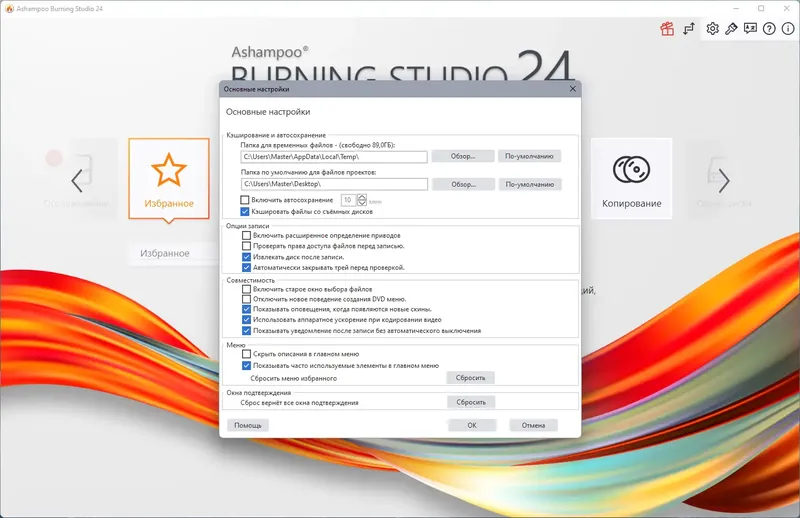The image size is (800, 518).
Task: Uncheck Показывать часто используемые элементы
Action: [x=246, y=365]
